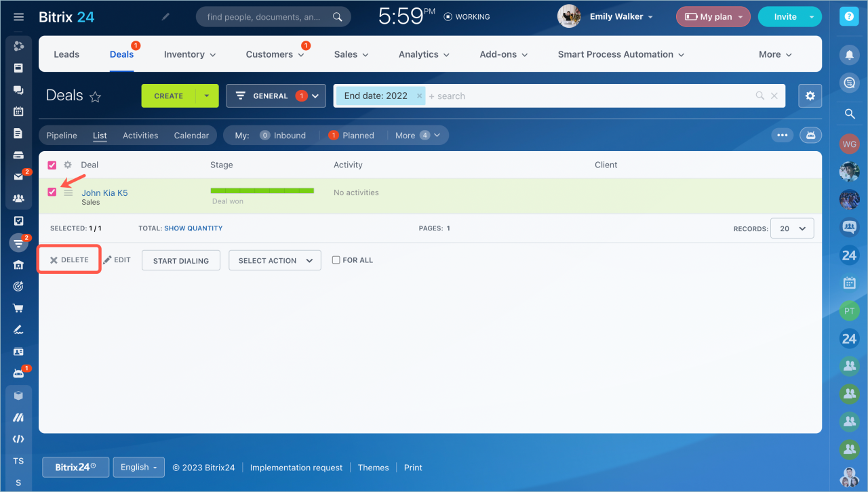Expand the Analytics menu
The image size is (868, 492).
point(424,54)
